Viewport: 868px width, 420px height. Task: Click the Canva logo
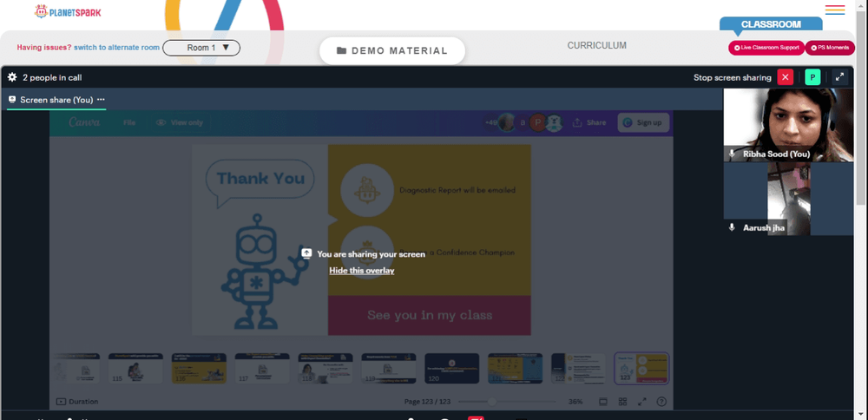coord(84,122)
